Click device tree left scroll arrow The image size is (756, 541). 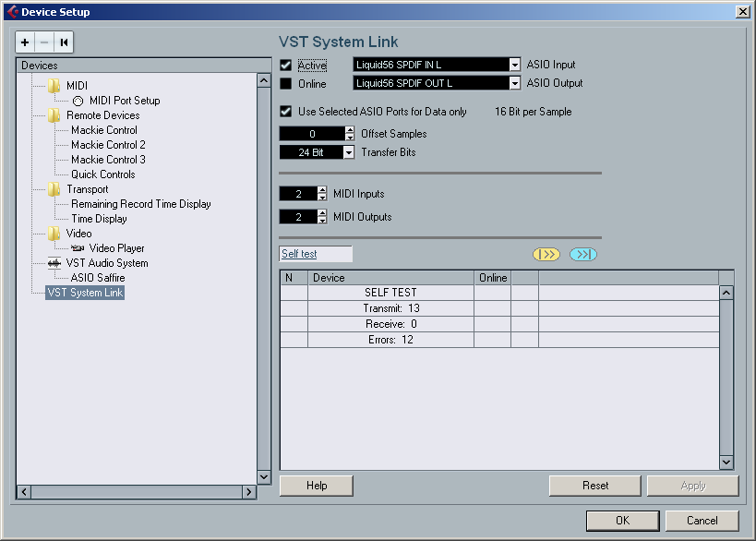click(x=24, y=492)
